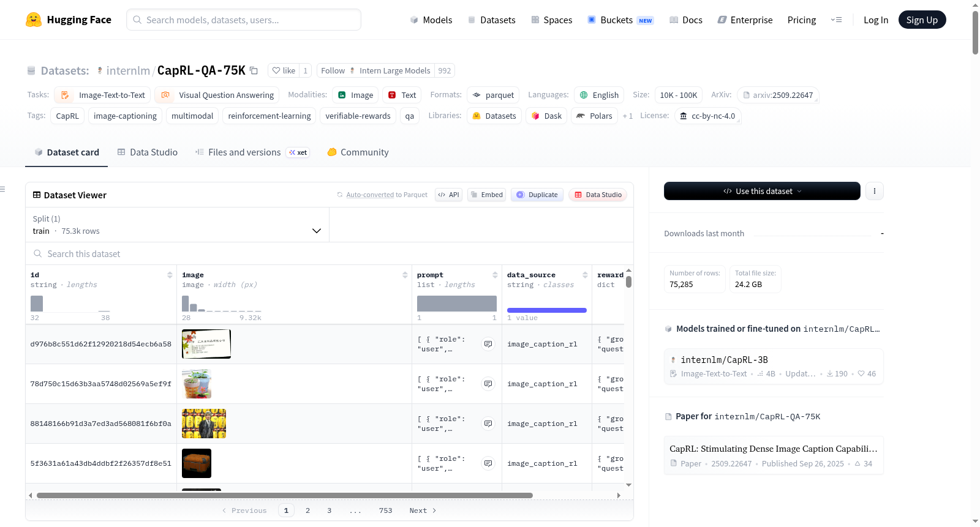Go to page 2 of the dataset
This screenshot has width=980, height=527.
pos(307,510)
